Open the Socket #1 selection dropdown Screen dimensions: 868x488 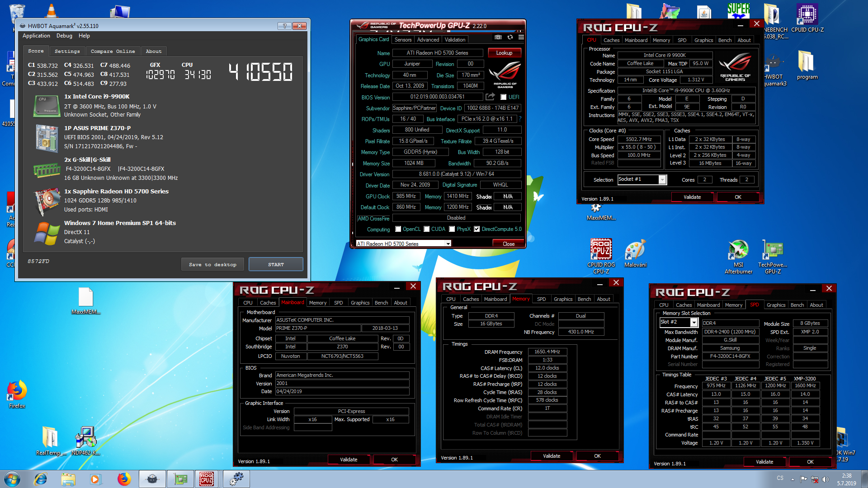[x=642, y=179]
